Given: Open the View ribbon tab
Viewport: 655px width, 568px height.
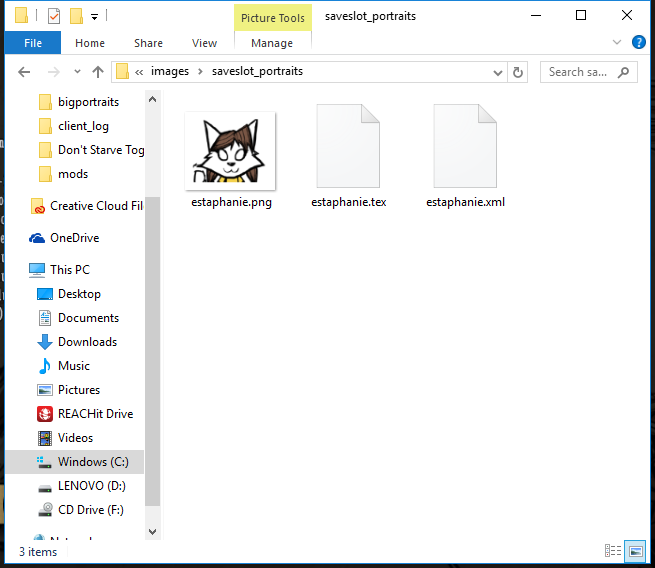Looking at the screenshot, I should (x=204, y=43).
